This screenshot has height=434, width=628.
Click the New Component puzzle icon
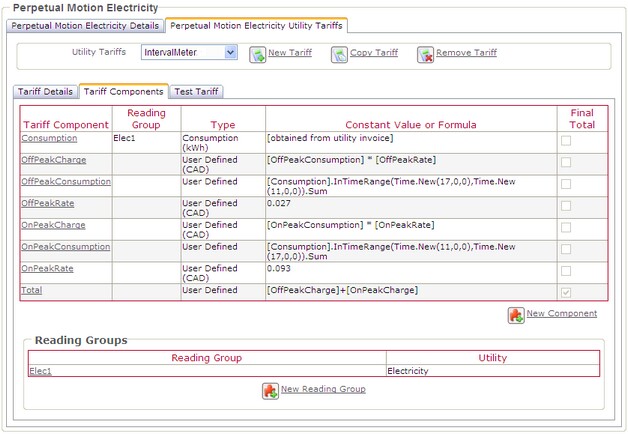516,315
